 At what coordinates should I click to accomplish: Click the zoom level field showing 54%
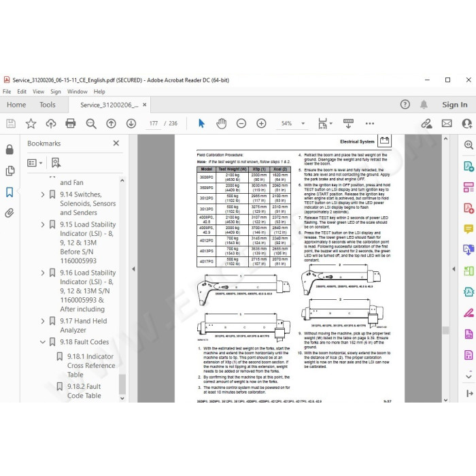tap(286, 123)
